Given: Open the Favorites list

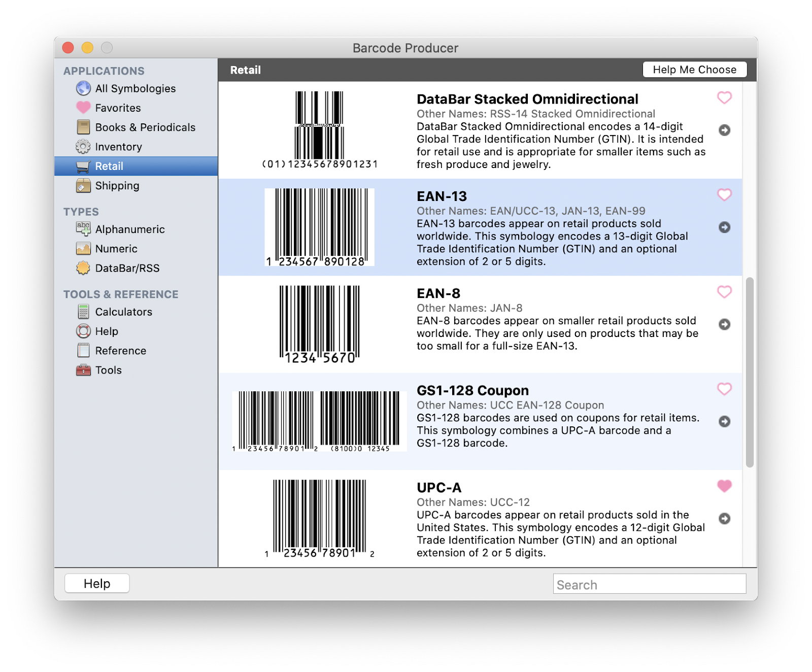Looking at the screenshot, I should click(x=136, y=108).
